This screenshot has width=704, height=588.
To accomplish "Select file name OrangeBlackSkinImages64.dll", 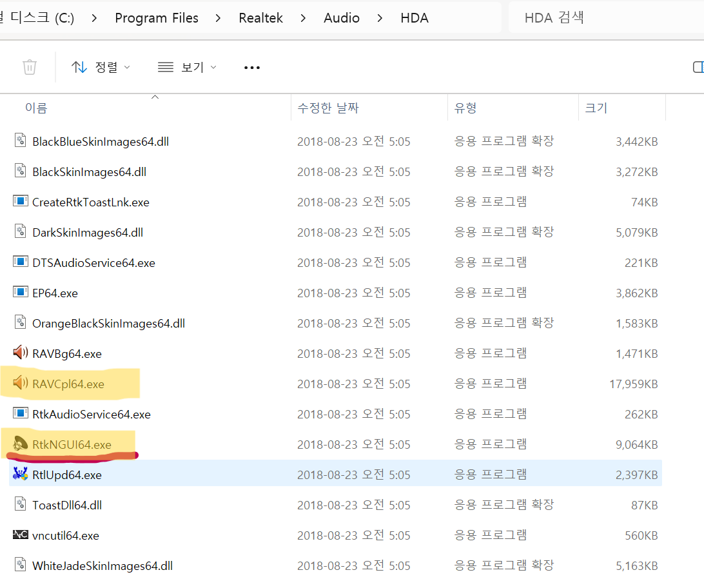I will (x=109, y=324).
